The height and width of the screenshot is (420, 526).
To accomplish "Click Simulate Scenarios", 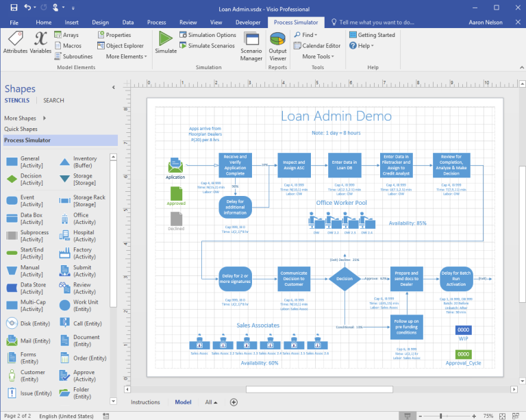I will pos(207,46).
